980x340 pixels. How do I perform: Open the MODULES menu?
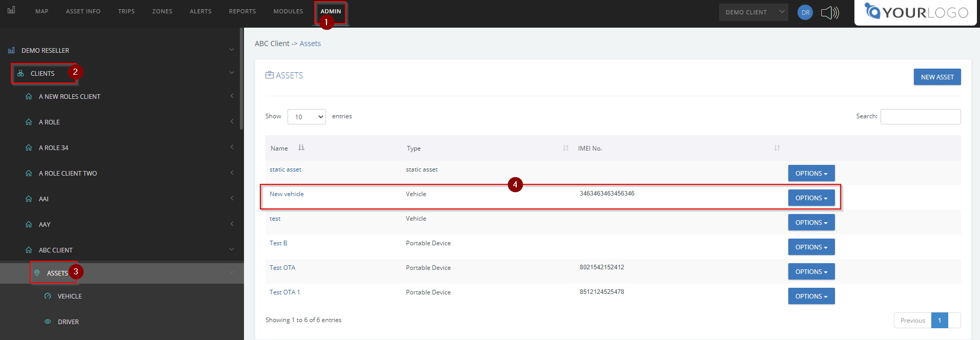[x=289, y=11]
